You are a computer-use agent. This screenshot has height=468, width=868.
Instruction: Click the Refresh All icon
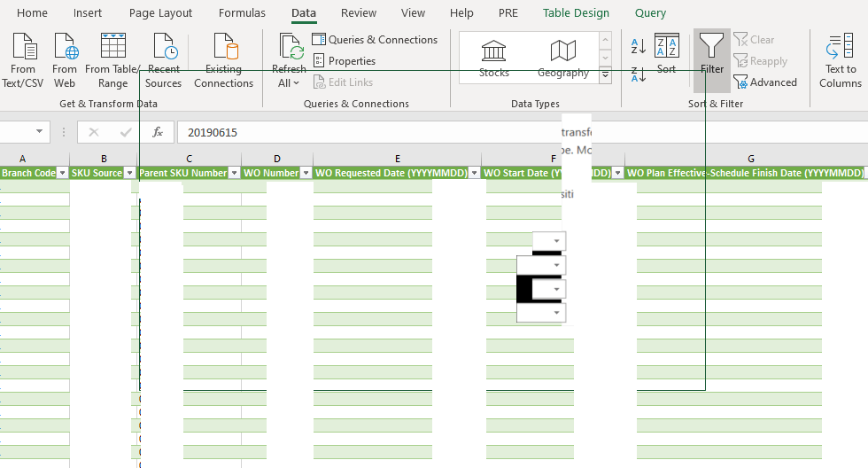click(291, 46)
